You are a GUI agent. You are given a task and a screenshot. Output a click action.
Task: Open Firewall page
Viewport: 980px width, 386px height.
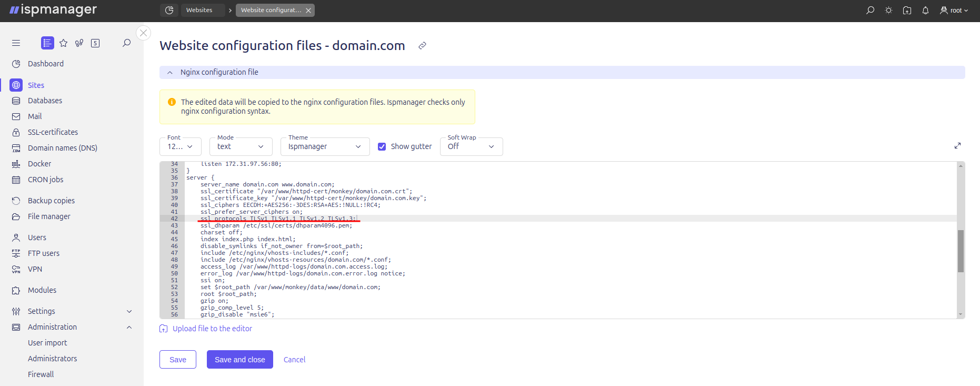[x=41, y=374]
